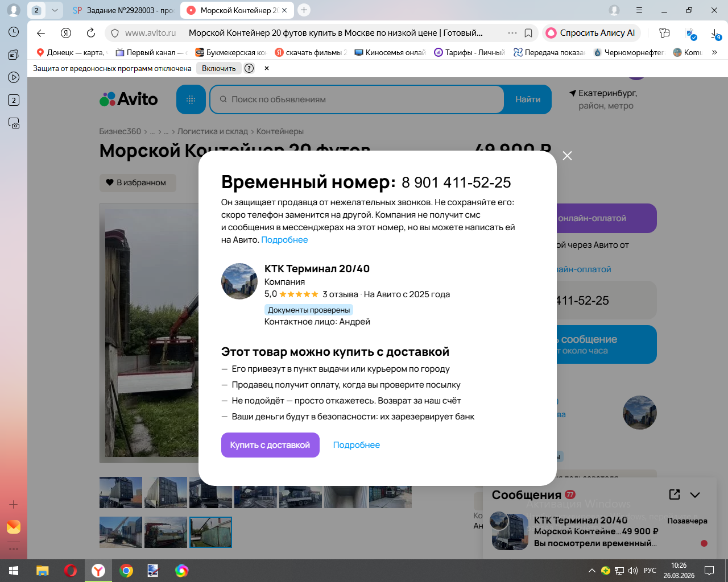Screen dimensions: 728x582
Task: Open the Avito all-categories grid button
Action: (x=191, y=99)
